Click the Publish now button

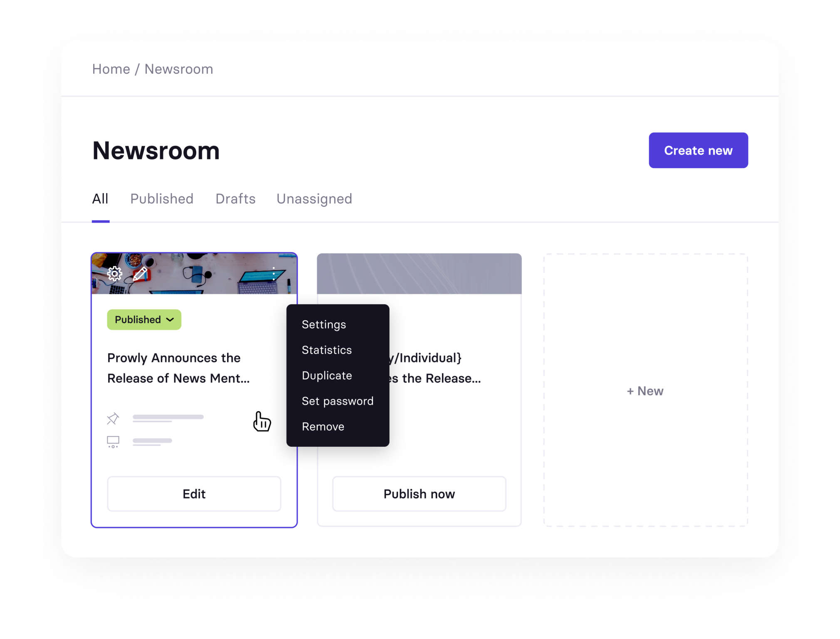click(419, 494)
